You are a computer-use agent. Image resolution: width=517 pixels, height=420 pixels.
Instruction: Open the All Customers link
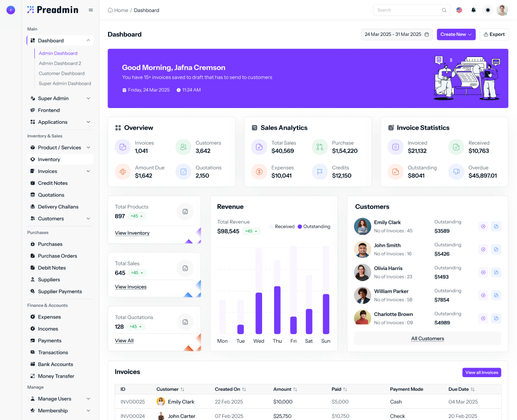coord(427,338)
